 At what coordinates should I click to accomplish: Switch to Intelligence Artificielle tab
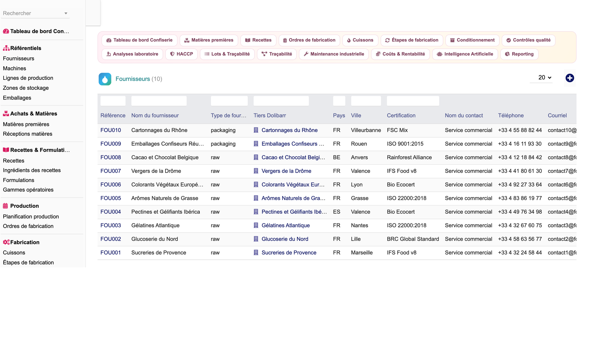465,54
